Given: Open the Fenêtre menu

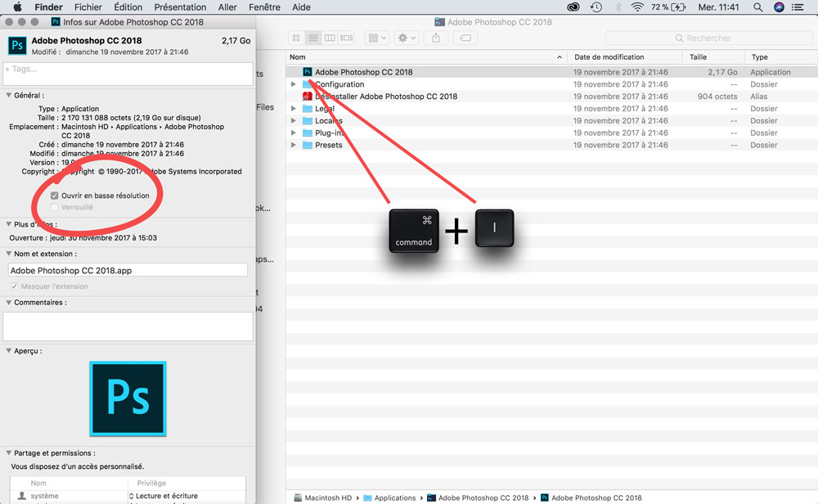Looking at the screenshot, I should [x=264, y=7].
